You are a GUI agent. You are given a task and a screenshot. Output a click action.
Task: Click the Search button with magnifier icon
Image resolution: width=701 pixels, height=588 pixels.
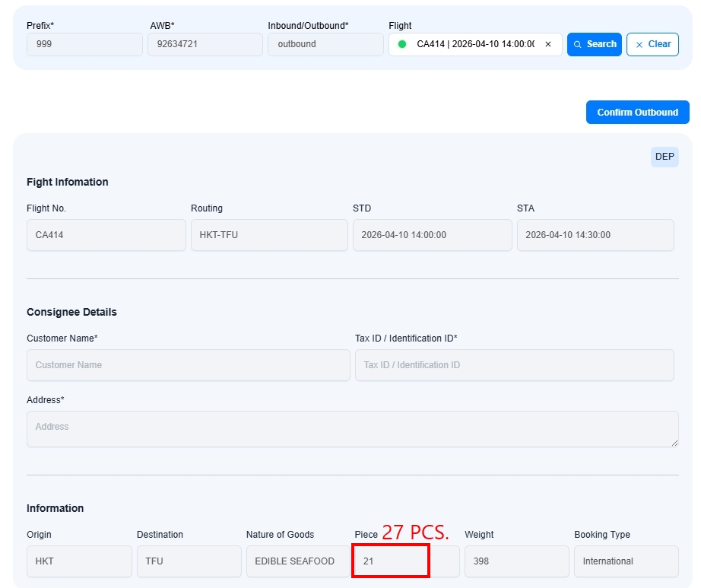click(594, 44)
